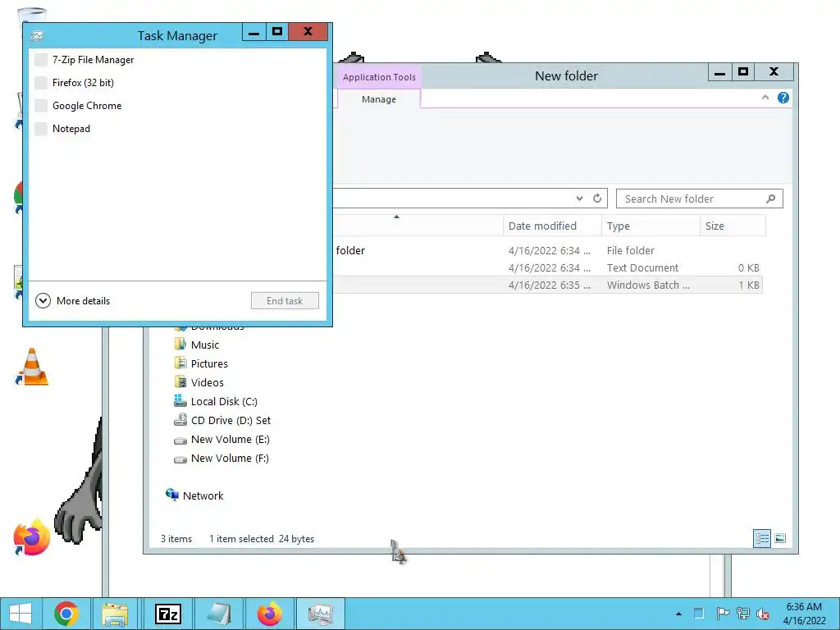Switch to the Manage ribbon tab
Image resolution: width=840 pixels, height=630 pixels.
[x=379, y=99]
